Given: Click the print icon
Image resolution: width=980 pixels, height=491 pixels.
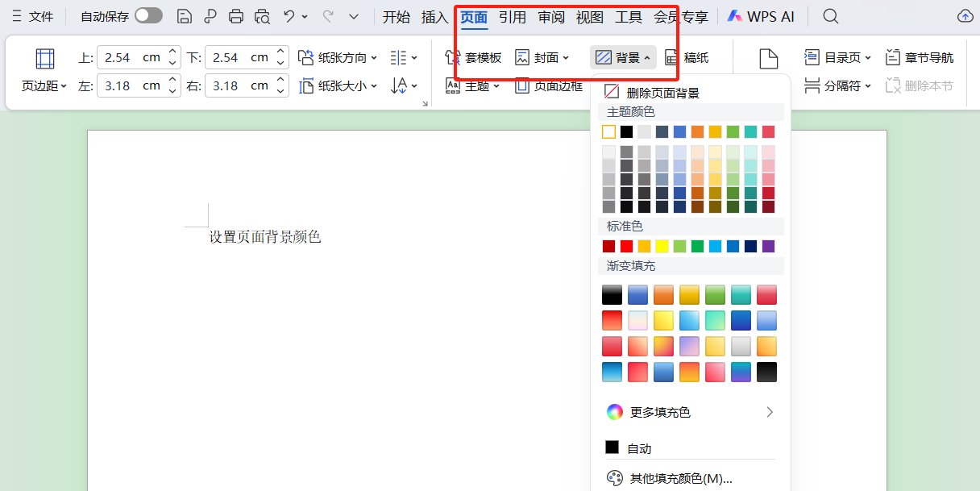Looking at the screenshot, I should click(235, 16).
